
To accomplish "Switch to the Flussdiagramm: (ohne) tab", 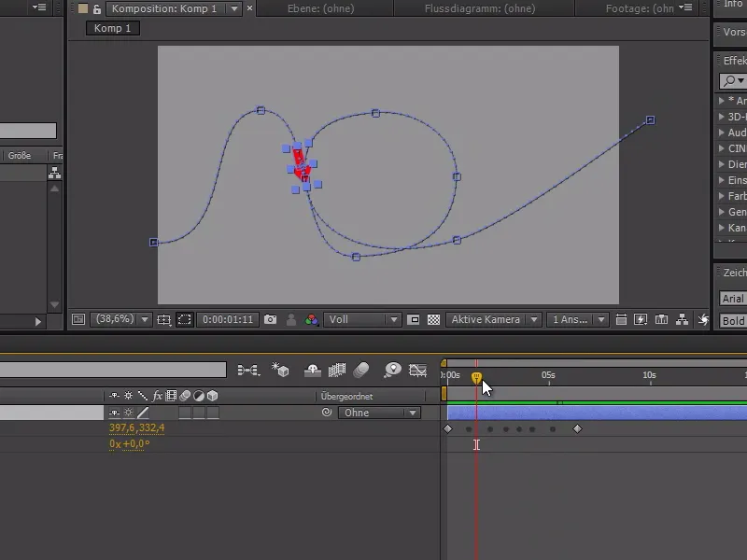I will pyautogui.click(x=480, y=8).
